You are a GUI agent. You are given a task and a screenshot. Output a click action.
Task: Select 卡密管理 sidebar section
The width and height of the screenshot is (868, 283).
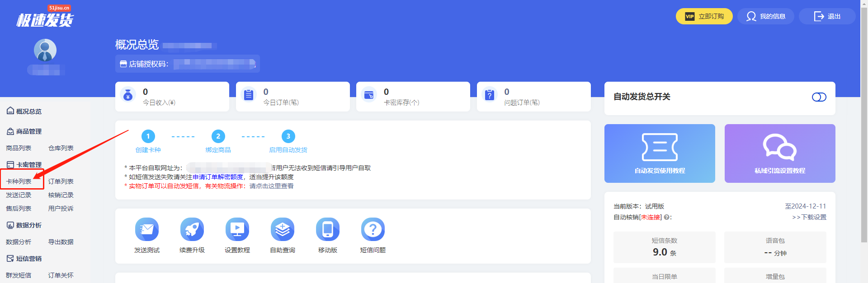tap(24, 165)
